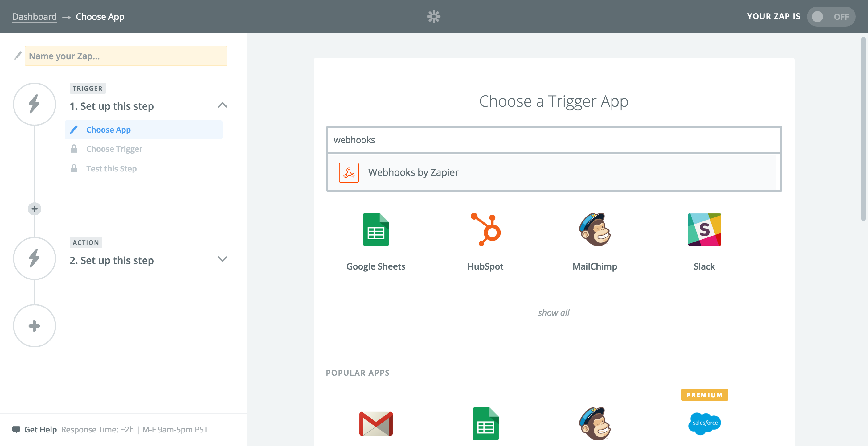Add a step with the large plus circle
Viewport: 868px width, 446px height.
[x=35, y=326]
